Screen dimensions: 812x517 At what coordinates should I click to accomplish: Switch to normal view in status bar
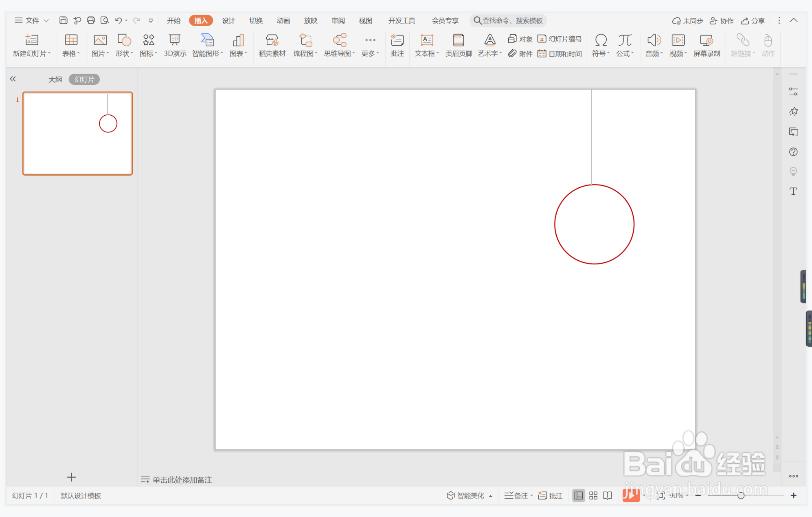tap(578, 495)
